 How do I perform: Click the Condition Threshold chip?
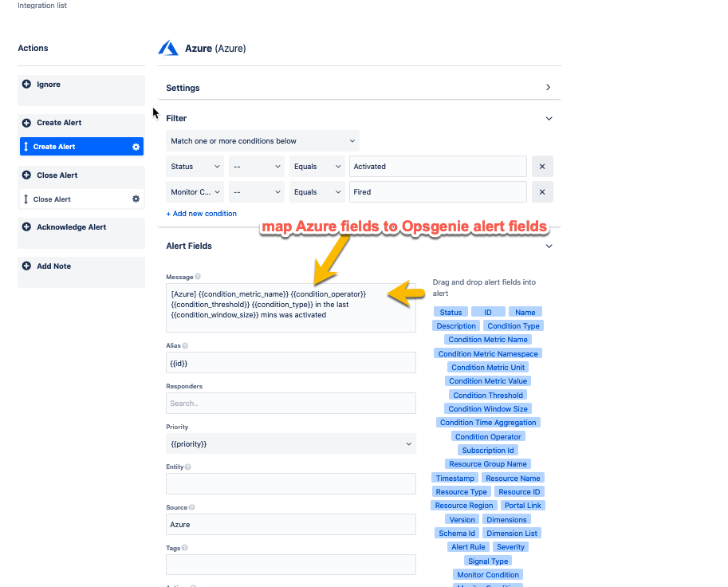pos(488,396)
